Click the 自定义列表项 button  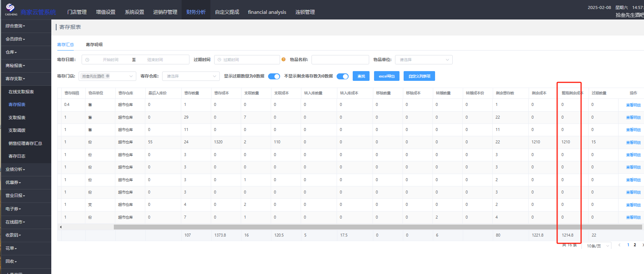419,76
